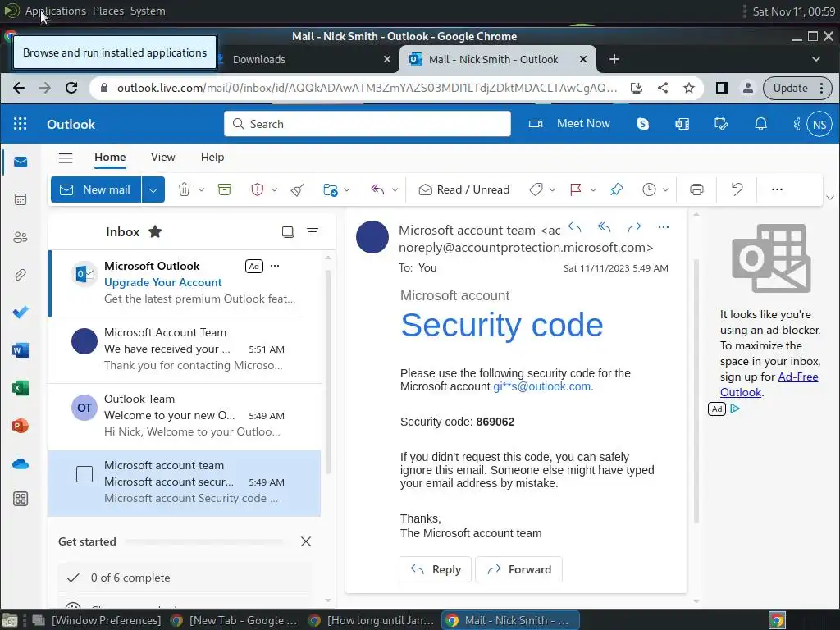The height and width of the screenshot is (630, 840).
Task: Open My Day calendar-check icon
Action: coord(721,124)
